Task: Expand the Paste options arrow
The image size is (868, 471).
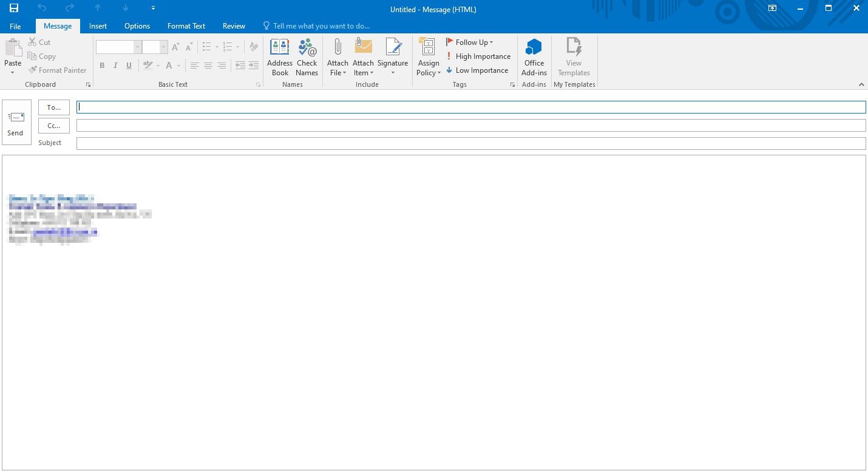Action: pos(13,72)
